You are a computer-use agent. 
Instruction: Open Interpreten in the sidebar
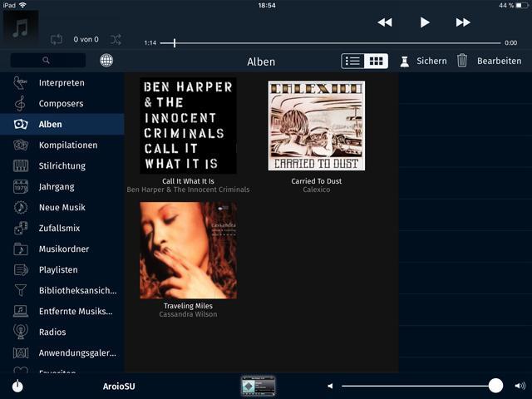[62, 83]
